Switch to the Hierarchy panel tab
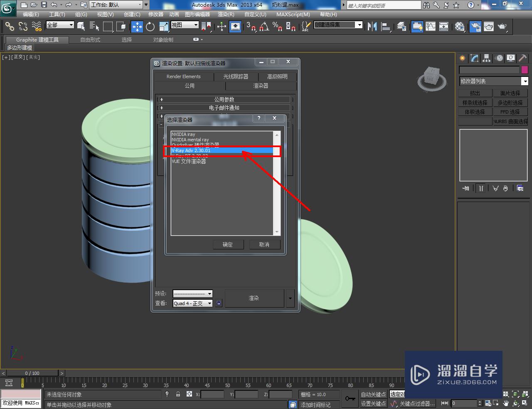This screenshot has width=532, height=409. (487, 58)
